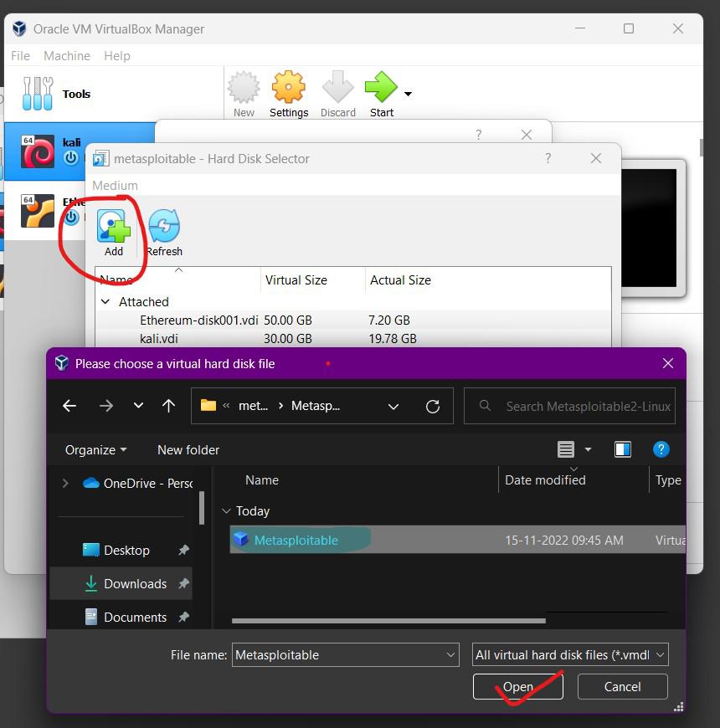This screenshot has height=728, width=720.
Task: Click the Cancel button in file dialog
Action: 622,687
